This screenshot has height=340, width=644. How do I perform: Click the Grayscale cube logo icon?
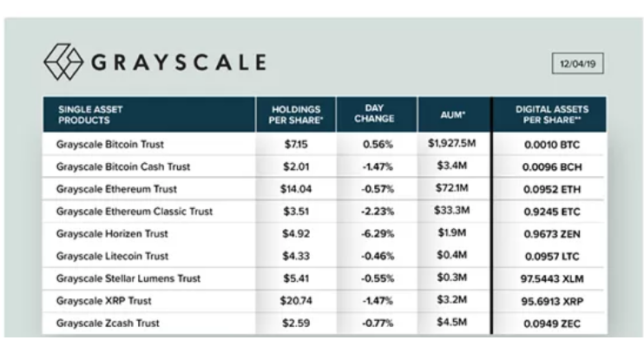coord(63,62)
